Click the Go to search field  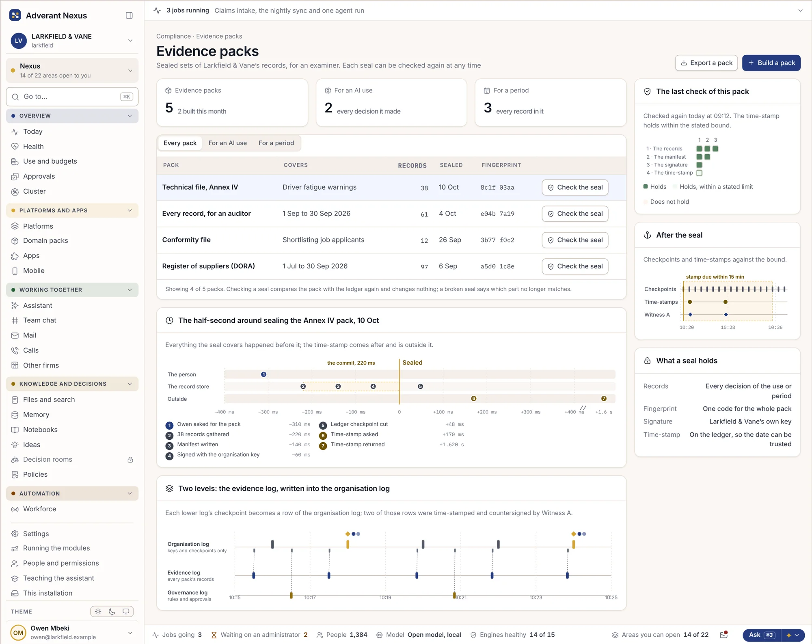click(72, 97)
